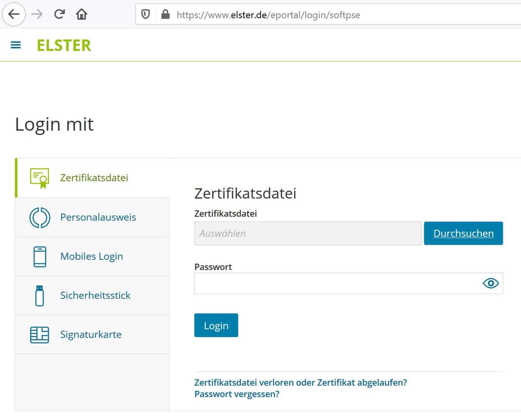The image size is (521, 420).
Task: Go forward with the browser forward arrow
Action: 37,14
